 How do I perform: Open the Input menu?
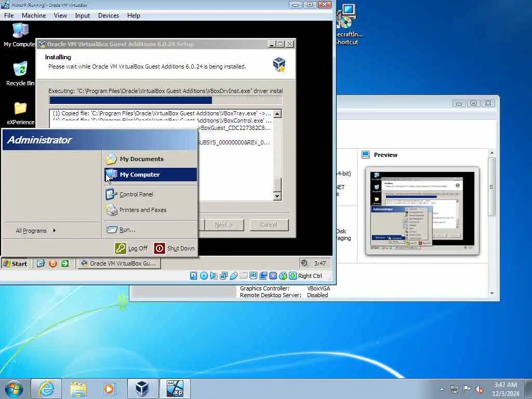pos(83,16)
